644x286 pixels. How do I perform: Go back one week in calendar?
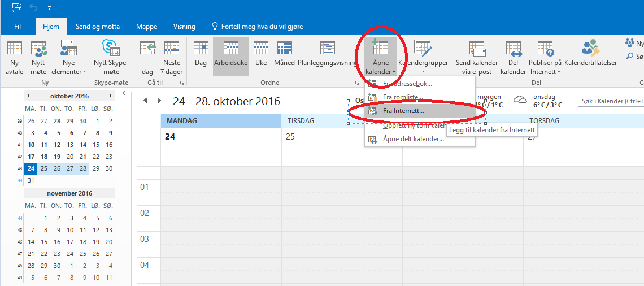pos(145,101)
